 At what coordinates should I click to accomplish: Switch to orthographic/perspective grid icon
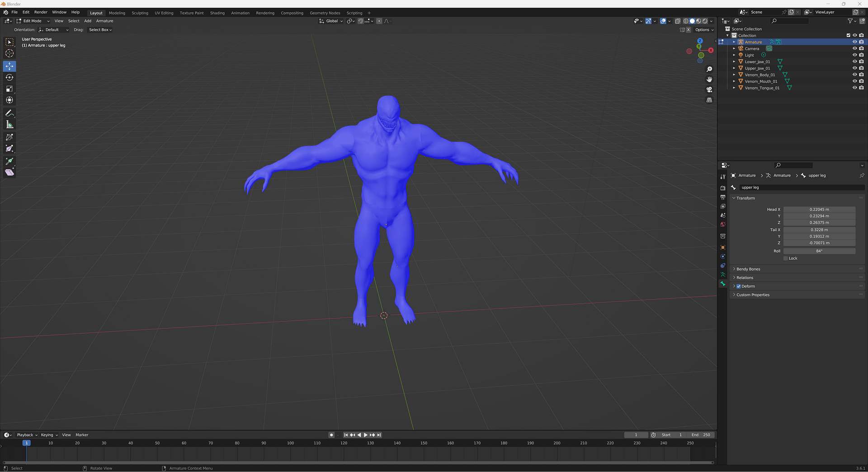click(x=709, y=100)
